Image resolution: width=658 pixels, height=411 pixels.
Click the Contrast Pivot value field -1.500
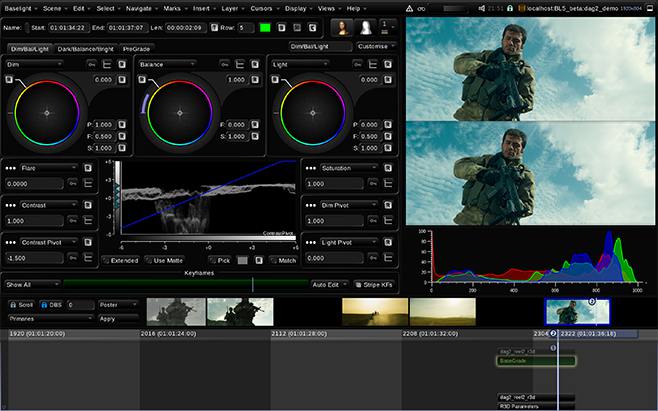point(34,258)
